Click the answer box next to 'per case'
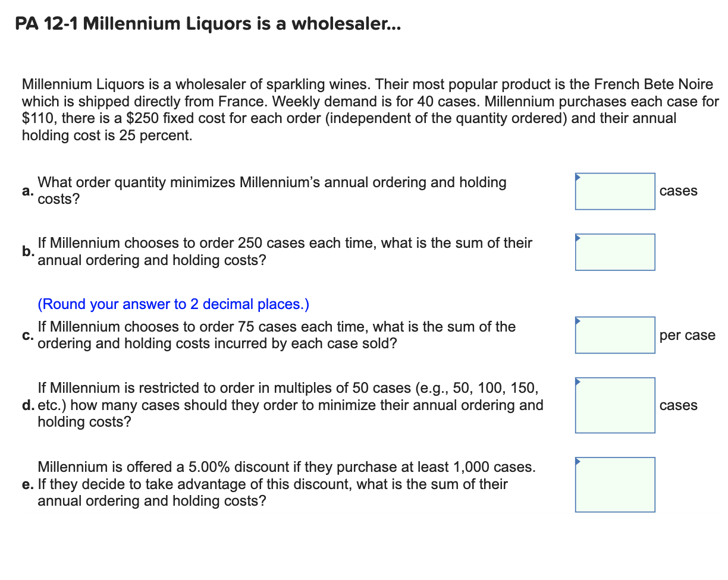 (615, 335)
